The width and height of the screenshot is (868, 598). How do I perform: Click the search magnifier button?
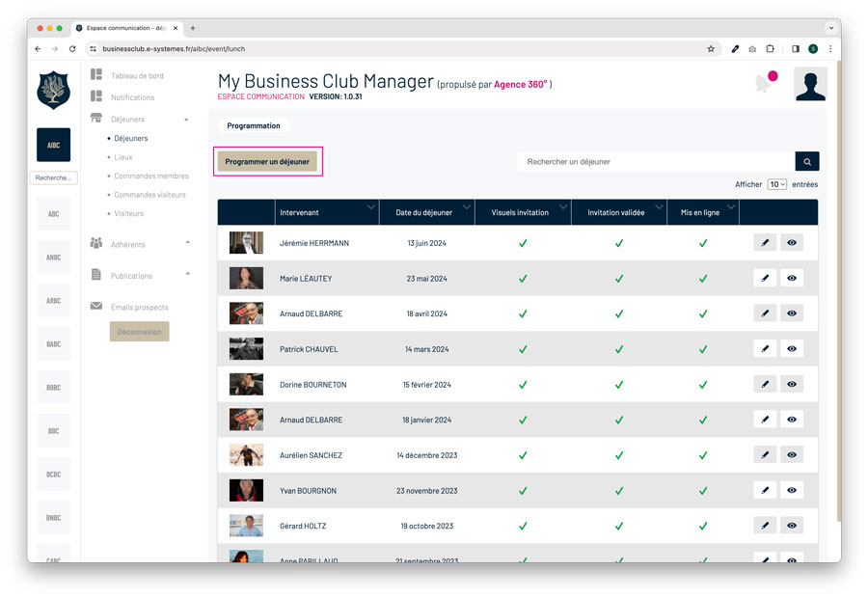coord(807,162)
